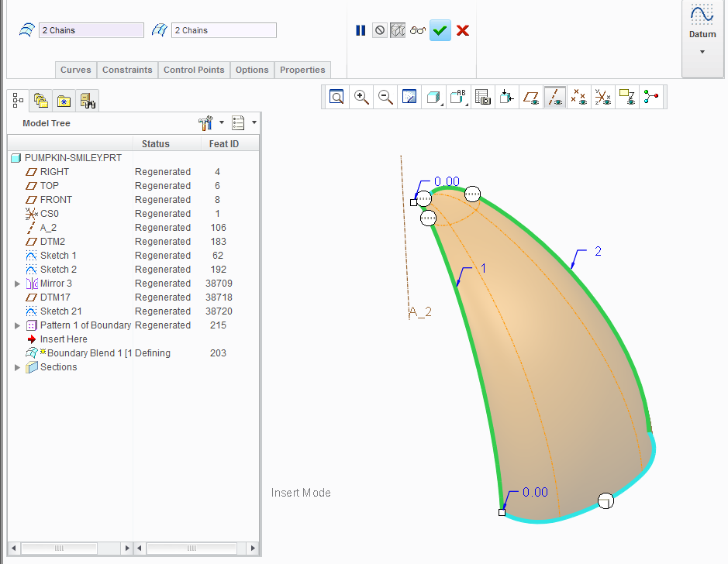Select the CS0 coordinate system
The width and height of the screenshot is (728, 564).
coord(49,213)
